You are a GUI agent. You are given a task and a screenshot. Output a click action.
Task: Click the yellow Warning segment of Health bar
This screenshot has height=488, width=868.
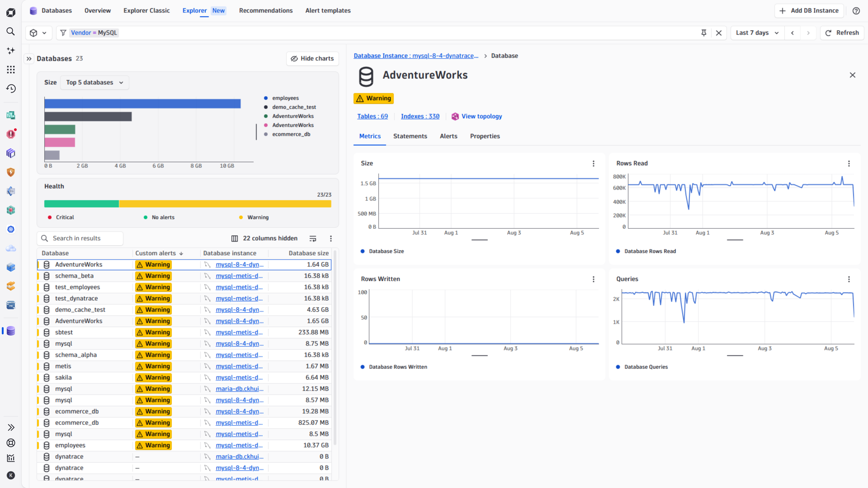tap(225, 204)
